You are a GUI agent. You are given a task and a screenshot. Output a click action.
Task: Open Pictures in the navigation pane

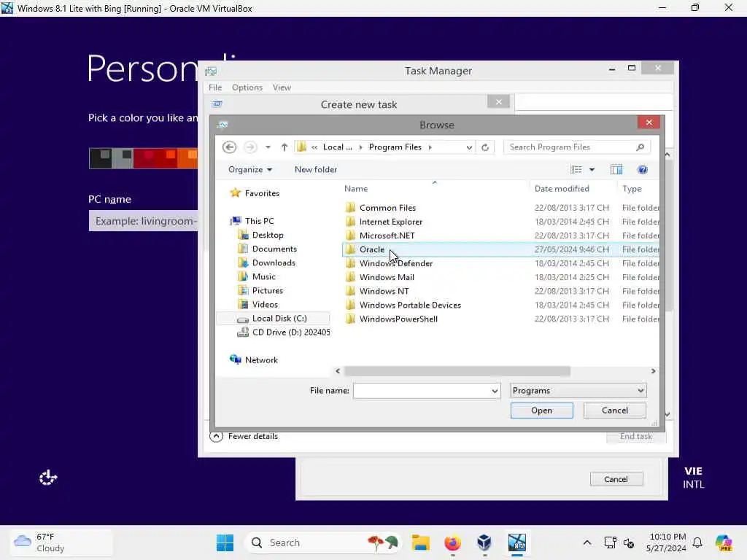pos(267,290)
